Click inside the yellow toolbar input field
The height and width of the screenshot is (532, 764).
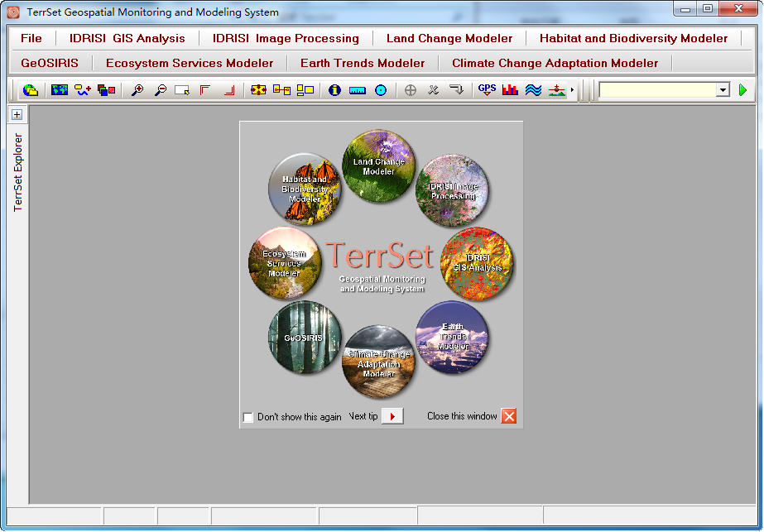tap(656, 90)
